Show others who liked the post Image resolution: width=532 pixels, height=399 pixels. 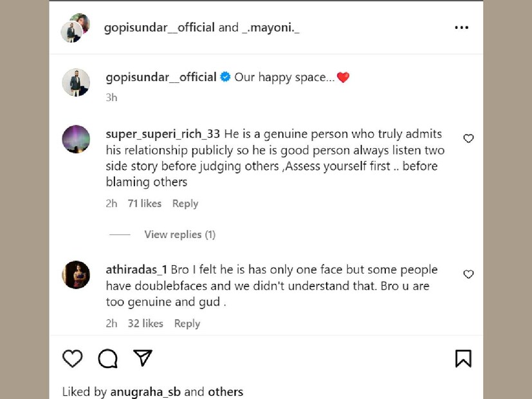coord(225,392)
